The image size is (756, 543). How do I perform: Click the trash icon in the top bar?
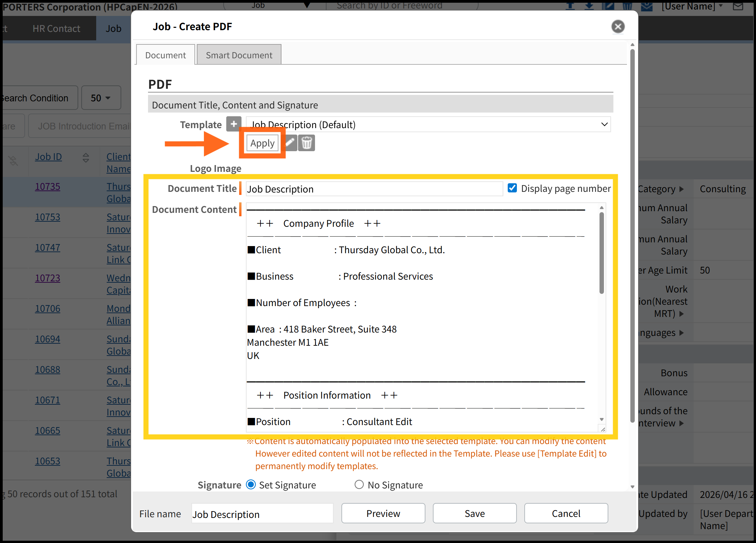click(627, 6)
